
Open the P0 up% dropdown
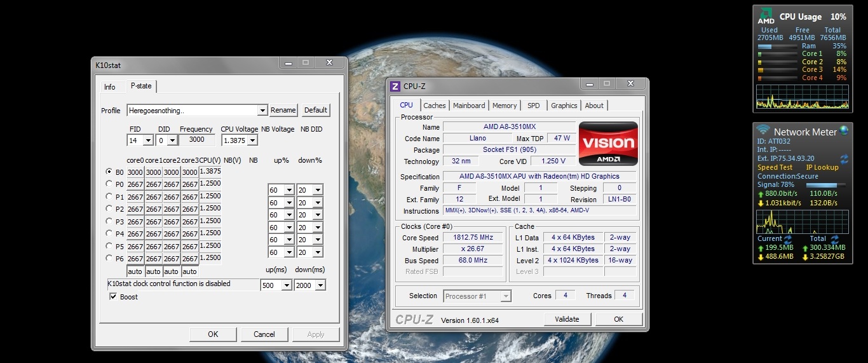point(288,190)
